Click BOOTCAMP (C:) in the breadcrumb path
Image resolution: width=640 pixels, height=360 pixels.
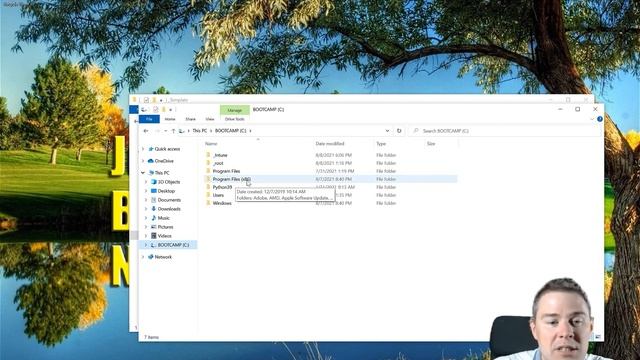click(x=231, y=131)
